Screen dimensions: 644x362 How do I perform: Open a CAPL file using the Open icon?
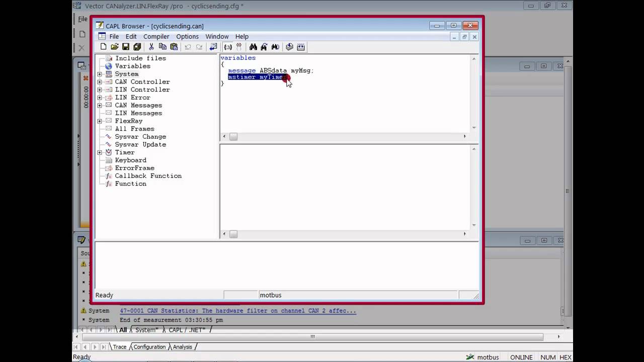click(114, 47)
